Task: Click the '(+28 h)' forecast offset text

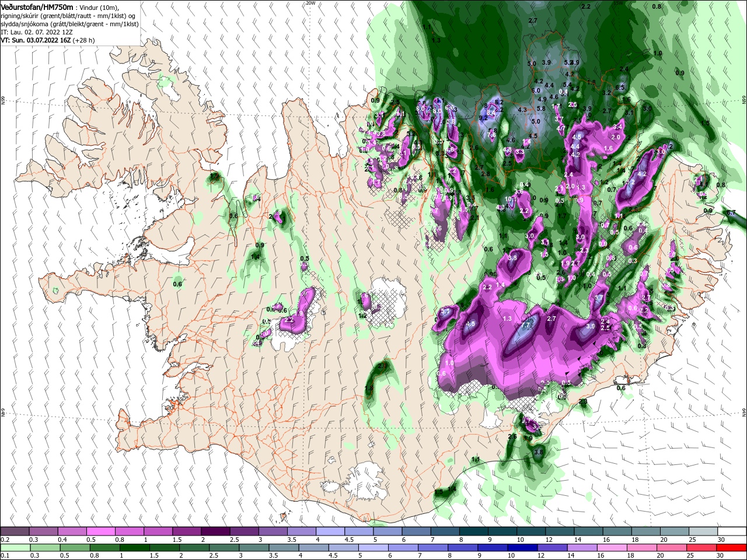Action: click(x=84, y=41)
